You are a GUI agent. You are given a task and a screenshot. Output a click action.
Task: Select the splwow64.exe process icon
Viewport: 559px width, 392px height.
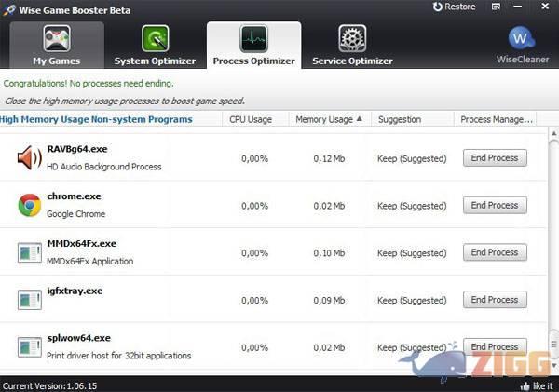pyautogui.click(x=30, y=346)
